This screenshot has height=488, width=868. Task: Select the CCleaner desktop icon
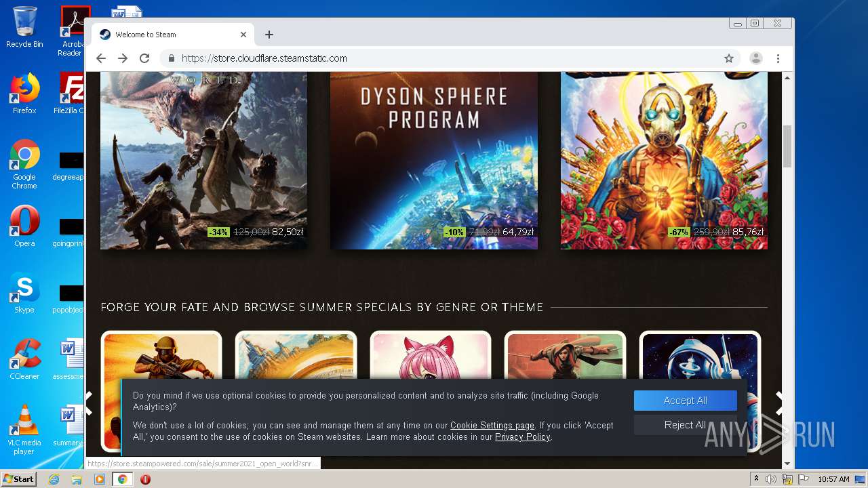[24, 359]
